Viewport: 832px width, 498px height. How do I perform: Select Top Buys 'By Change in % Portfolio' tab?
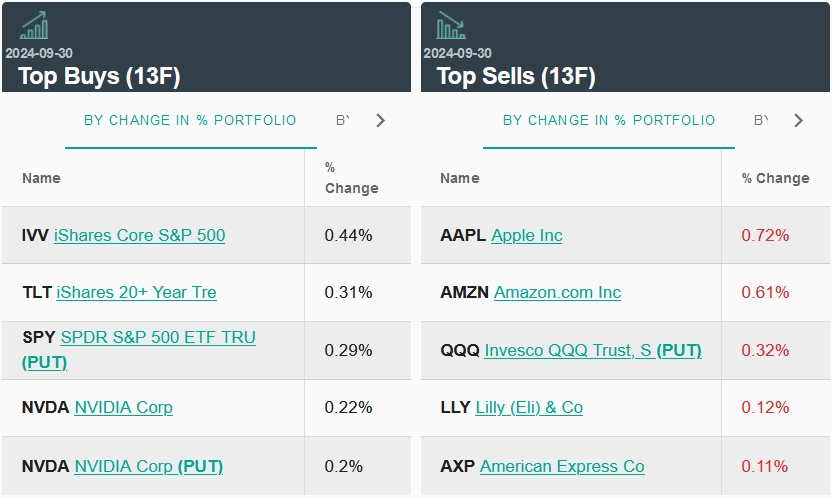[190, 121]
